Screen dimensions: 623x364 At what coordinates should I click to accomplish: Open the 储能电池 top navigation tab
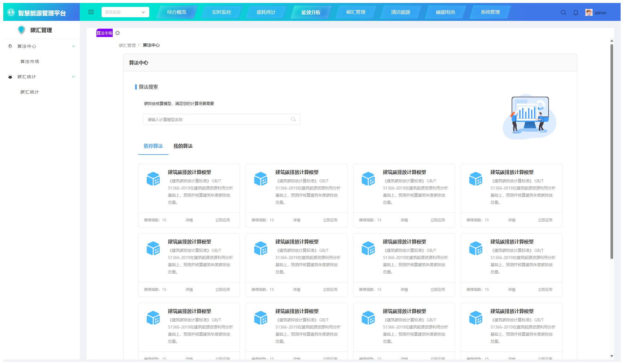coord(445,12)
